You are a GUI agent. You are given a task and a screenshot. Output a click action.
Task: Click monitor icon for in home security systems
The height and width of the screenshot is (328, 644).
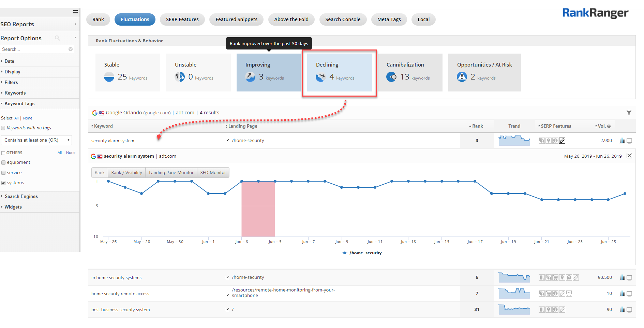[x=629, y=277]
